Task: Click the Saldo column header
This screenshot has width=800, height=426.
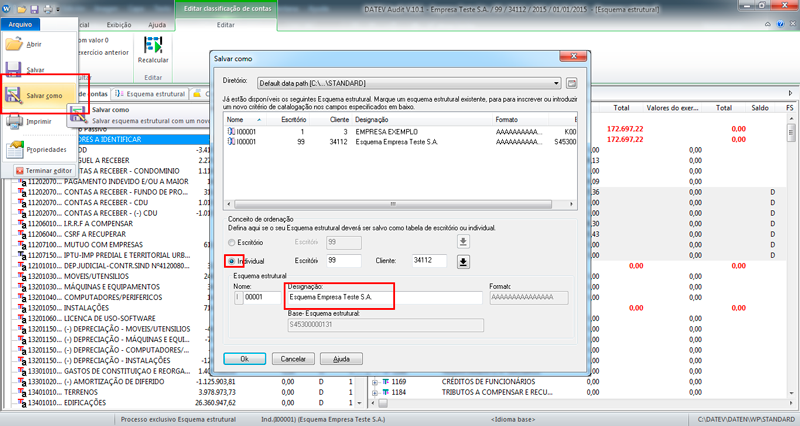Action: tap(760, 108)
